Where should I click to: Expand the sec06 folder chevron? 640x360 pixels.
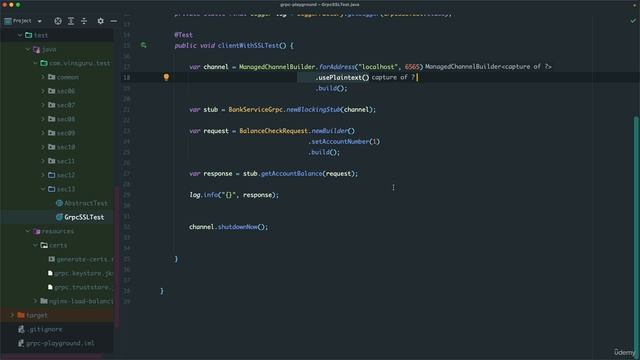[x=43, y=91]
